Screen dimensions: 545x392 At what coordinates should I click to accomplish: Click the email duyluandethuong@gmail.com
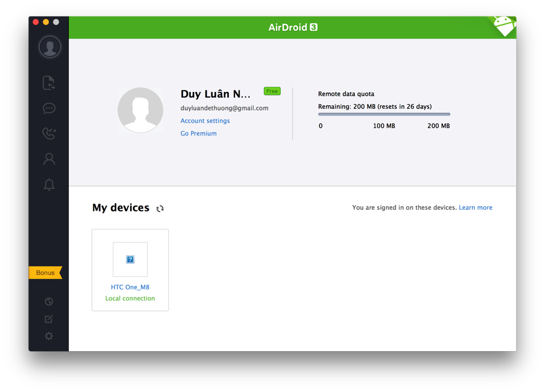pyautogui.click(x=224, y=108)
